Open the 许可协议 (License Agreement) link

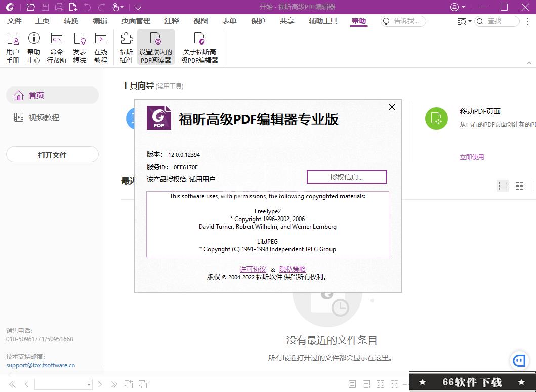coord(253,269)
